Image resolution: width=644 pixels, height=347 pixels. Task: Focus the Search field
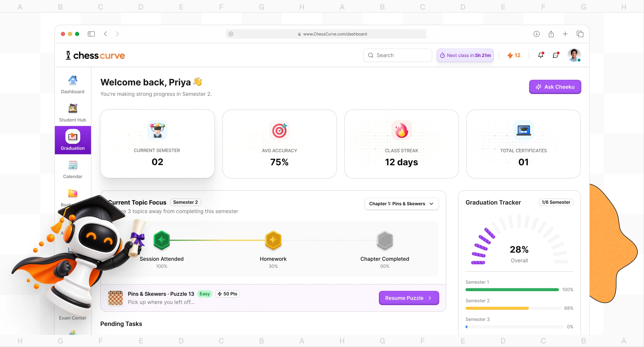pos(397,55)
